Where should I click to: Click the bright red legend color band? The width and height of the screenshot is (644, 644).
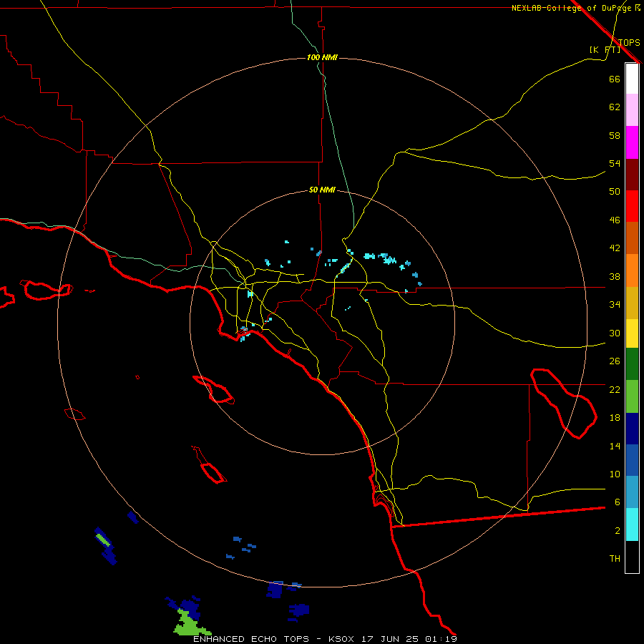632,206
